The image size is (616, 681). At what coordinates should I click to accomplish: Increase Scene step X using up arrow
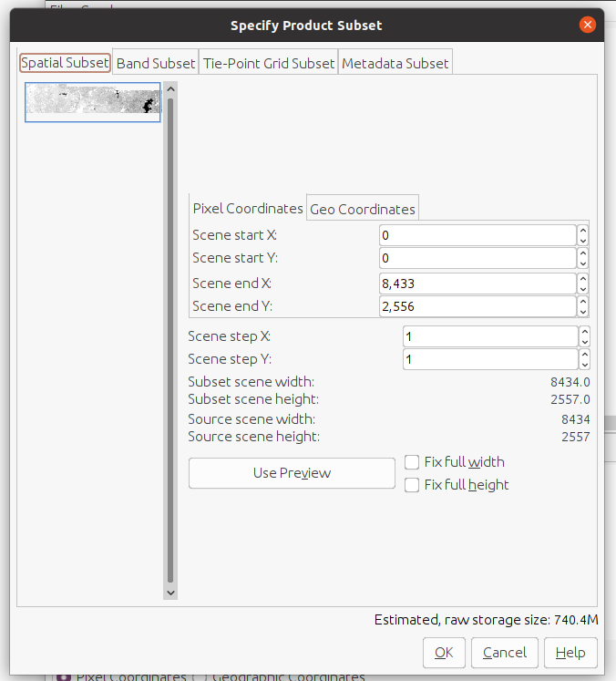pos(583,332)
